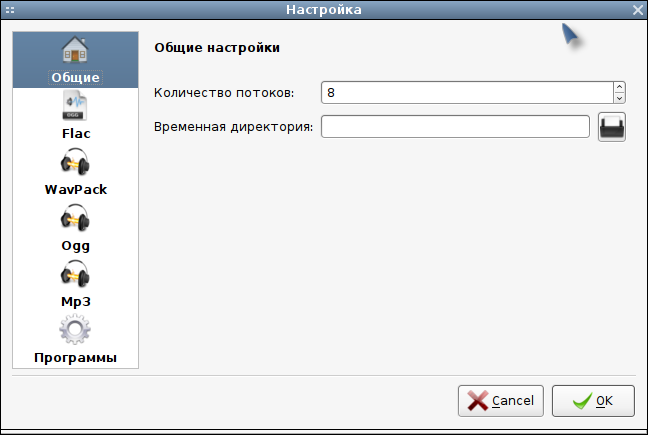
Task: Increase thread count with up arrow
Action: click(619, 87)
